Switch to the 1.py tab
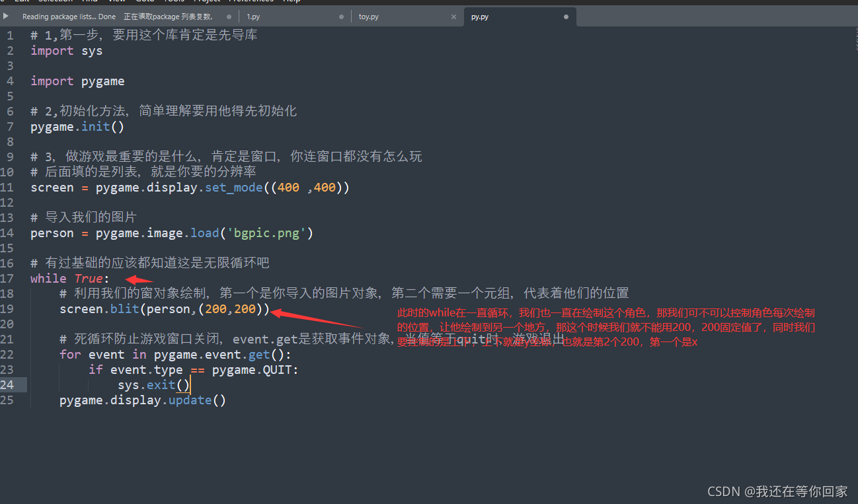This screenshot has height=504, width=858. tap(253, 16)
